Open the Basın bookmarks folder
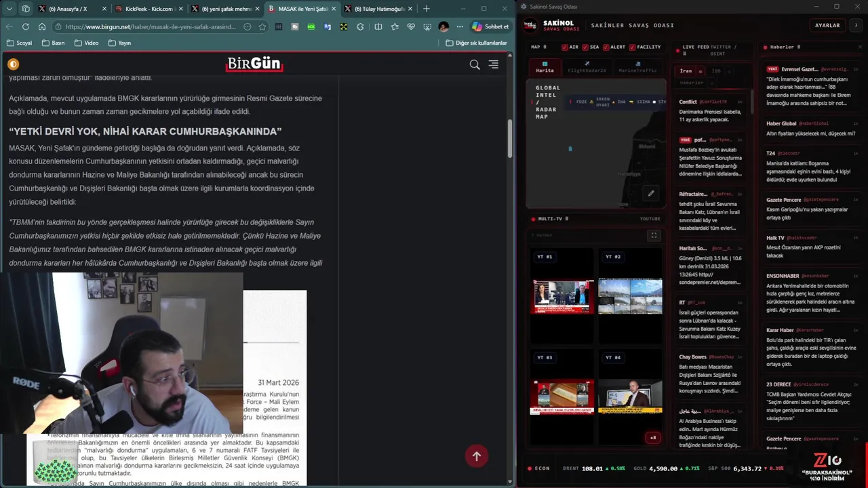 [x=53, y=43]
